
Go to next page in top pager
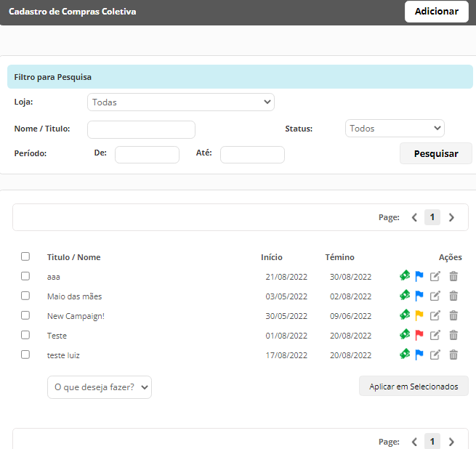[x=451, y=217]
